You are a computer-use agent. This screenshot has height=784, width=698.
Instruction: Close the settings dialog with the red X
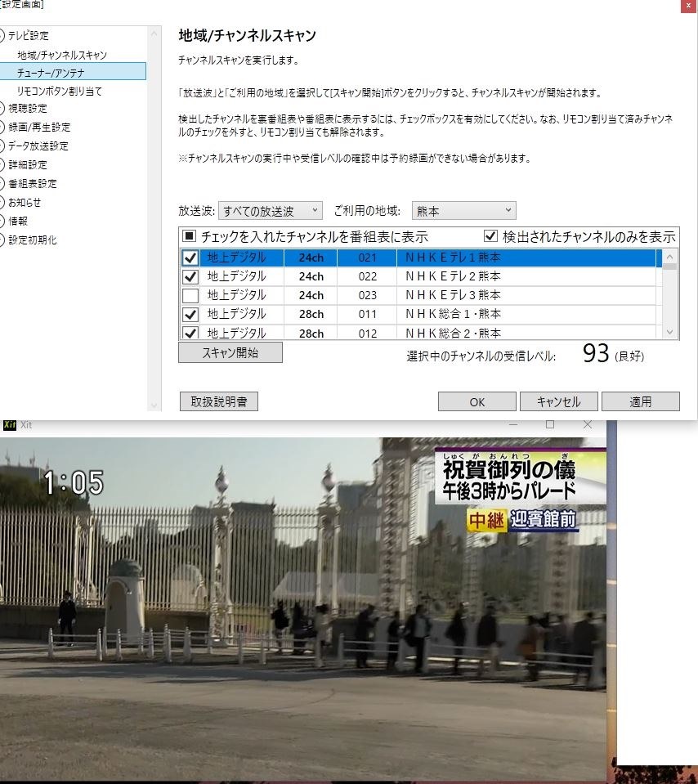point(688,6)
